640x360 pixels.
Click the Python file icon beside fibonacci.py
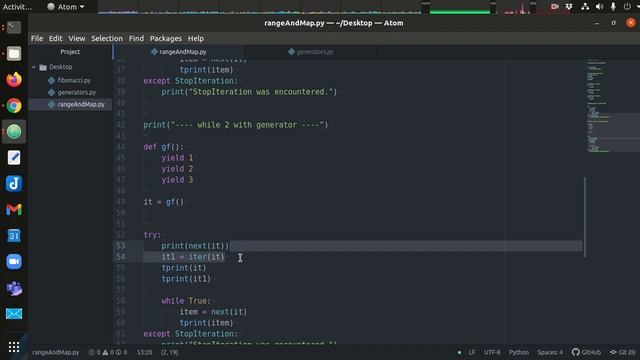tap(51, 80)
